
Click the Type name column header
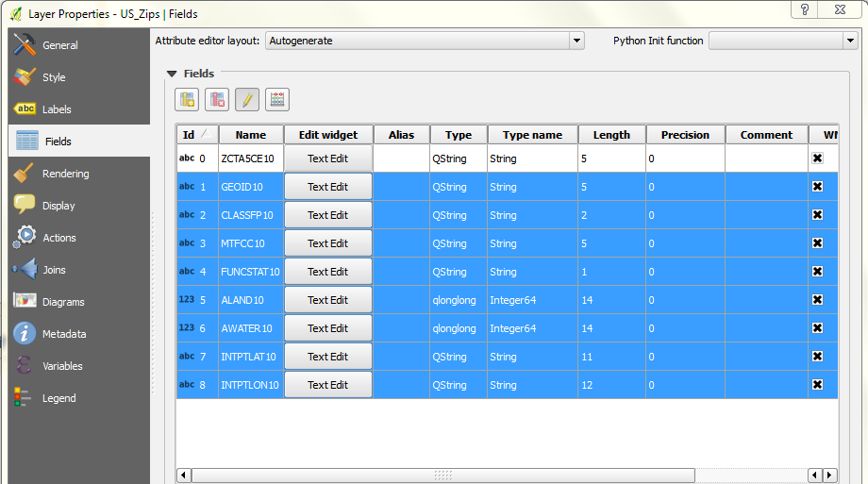point(532,135)
